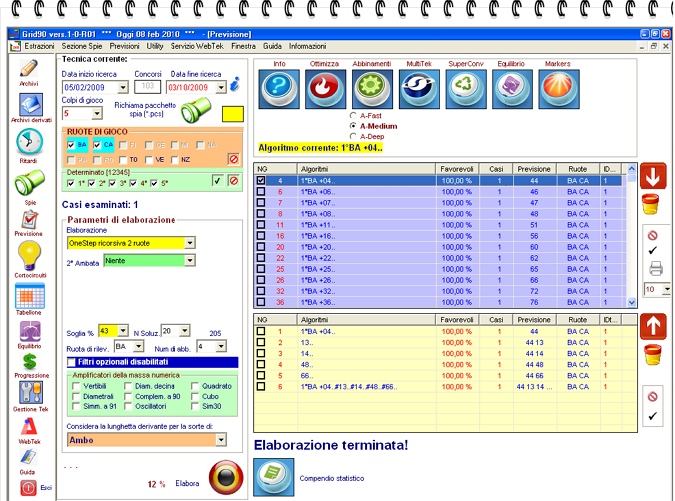Open the Compendio statistico icon
The image size is (675, 501).
coord(274,477)
